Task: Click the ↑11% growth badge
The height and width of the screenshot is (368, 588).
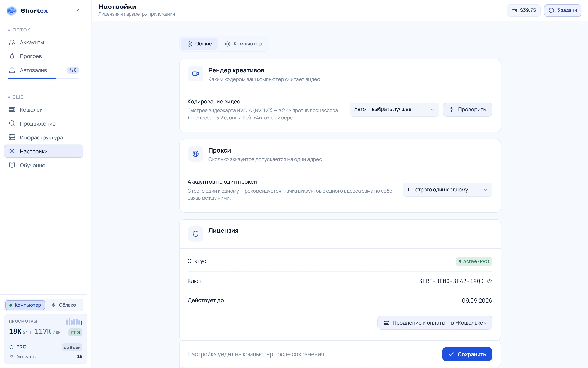Action: click(x=75, y=332)
